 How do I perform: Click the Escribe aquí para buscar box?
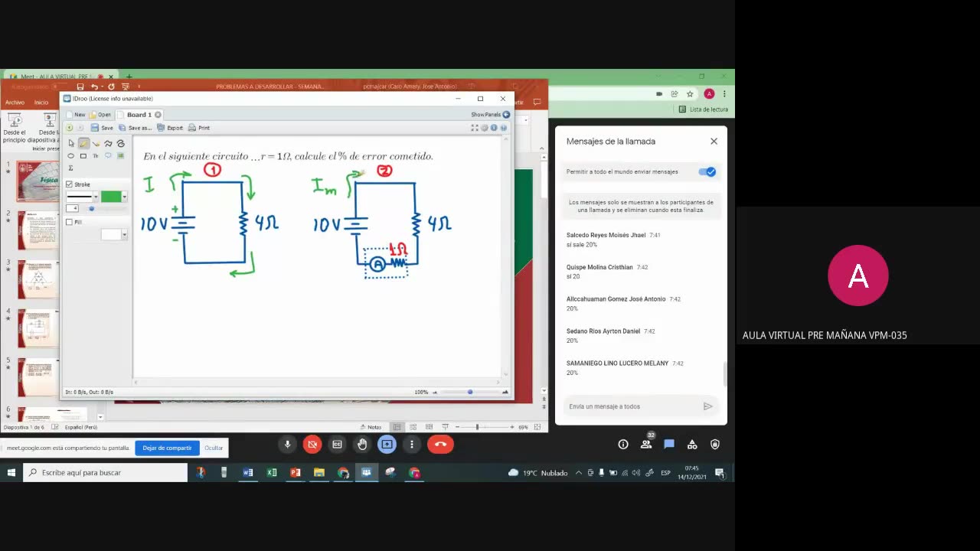(x=106, y=472)
